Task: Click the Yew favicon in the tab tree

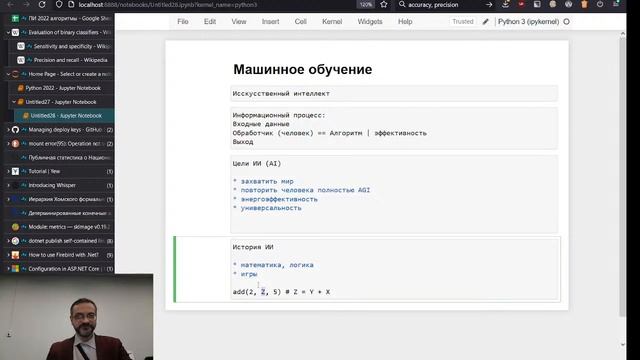Action: (15, 171)
